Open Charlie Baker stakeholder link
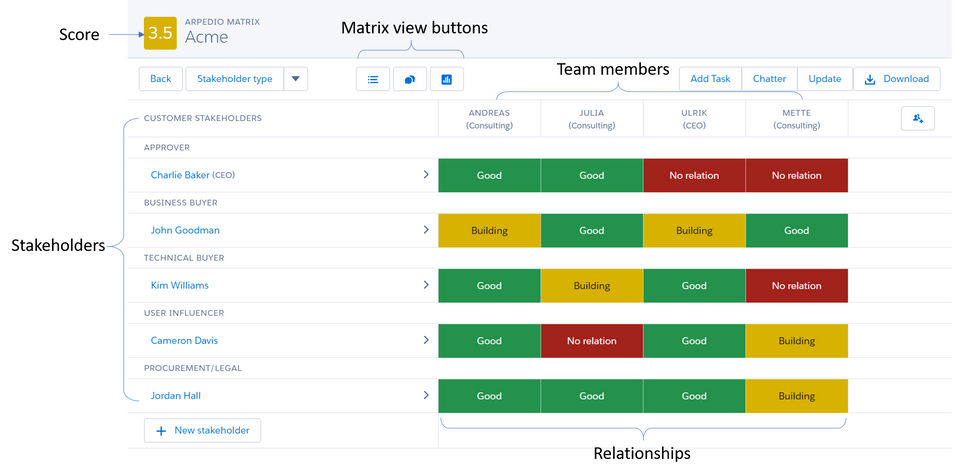The height and width of the screenshot is (475, 960). pyautogui.click(x=180, y=175)
